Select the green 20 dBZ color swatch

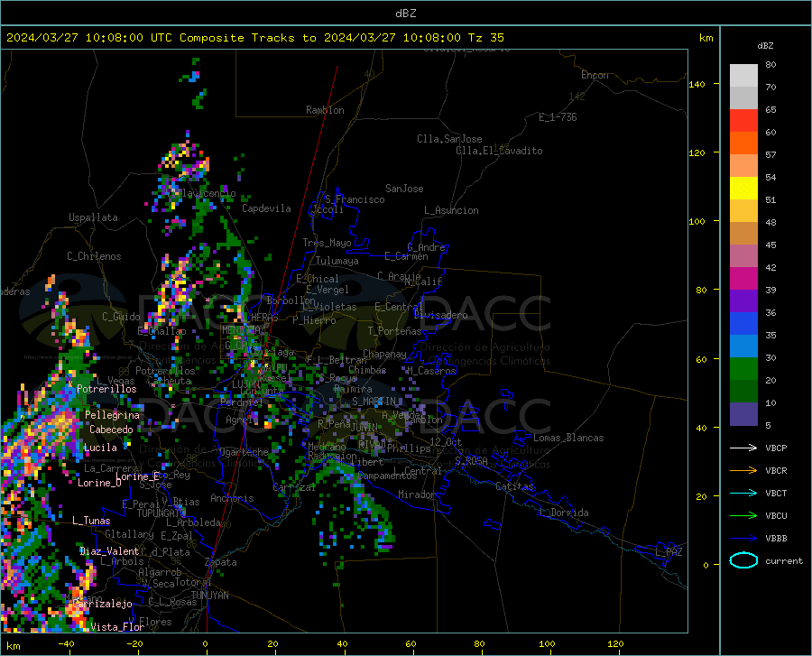click(x=743, y=369)
